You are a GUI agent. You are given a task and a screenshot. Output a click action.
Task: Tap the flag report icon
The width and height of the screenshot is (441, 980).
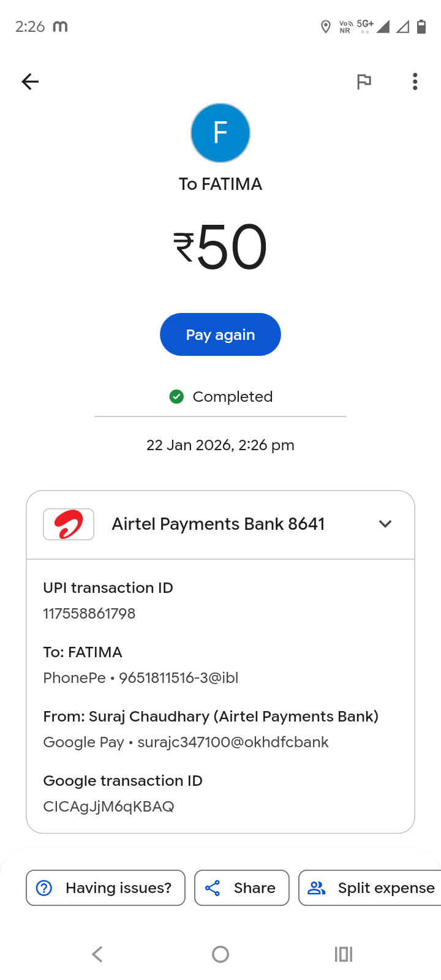(364, 81)
